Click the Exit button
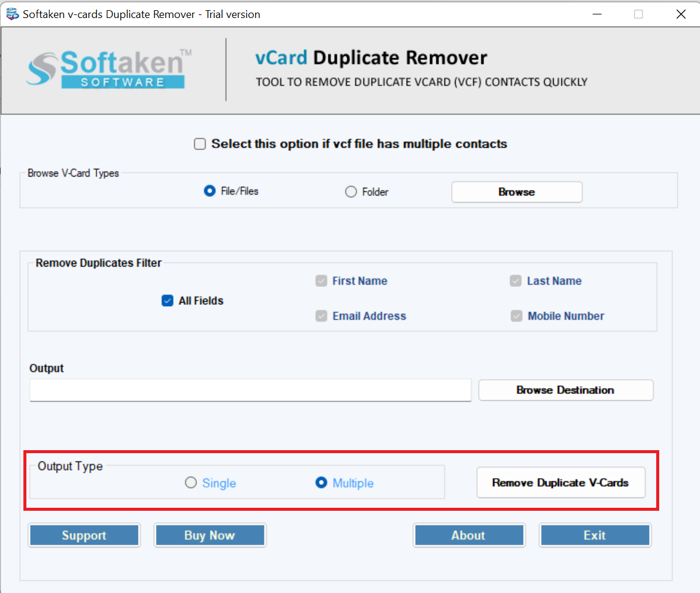The width and height of the screenshot is (700, 593). (594, 535)
